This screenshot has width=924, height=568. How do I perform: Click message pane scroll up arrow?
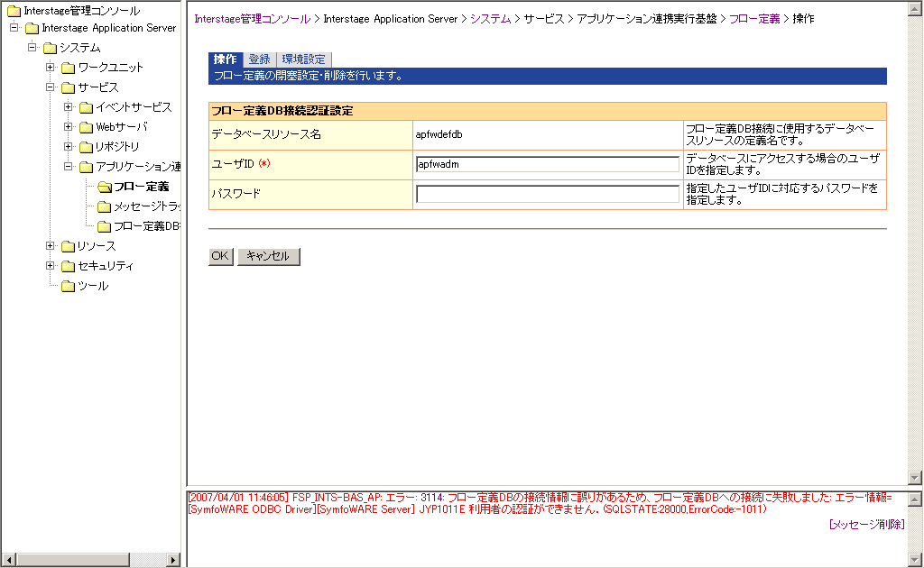click(x=915, y=499)
